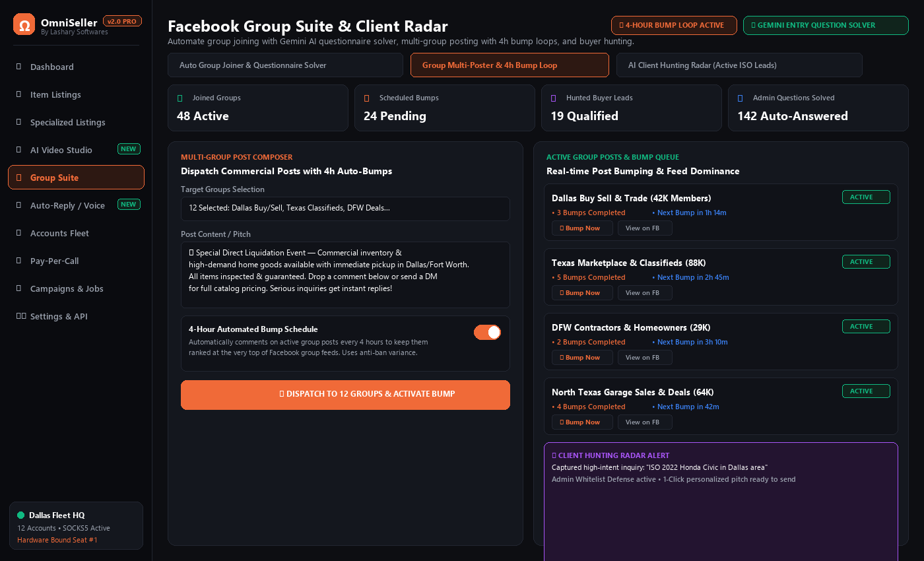Toggle the 4-Hour Automated Bump Schedule switch
This screenshot has width=924, height=561.
[x=487, y=332]
